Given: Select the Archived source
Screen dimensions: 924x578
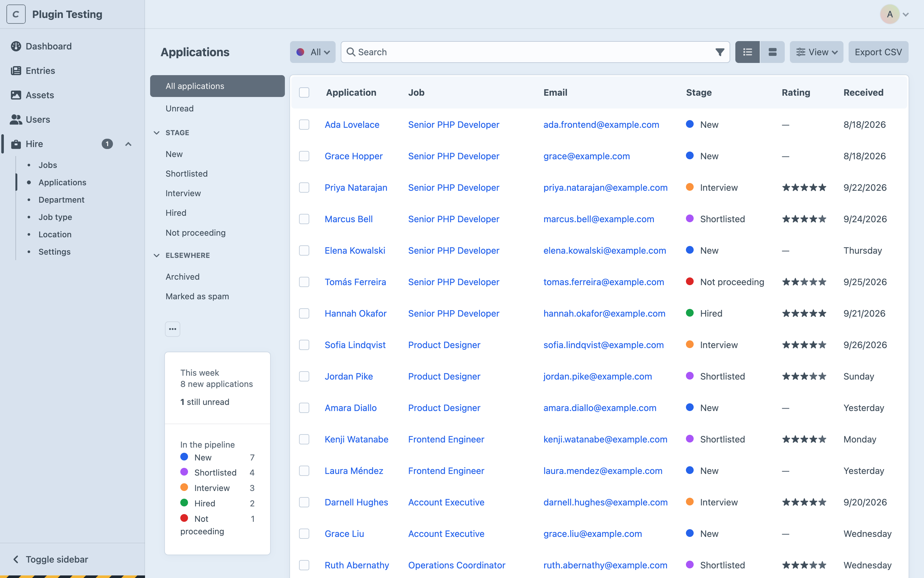Looking at the screenshot, I should 217,277.
